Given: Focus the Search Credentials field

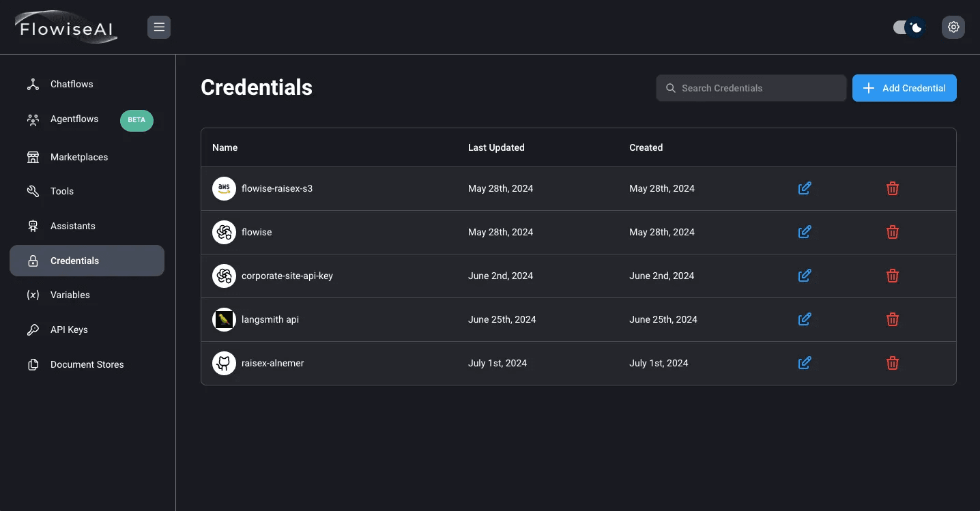Looking at the screenshot, I should pyautogui.click(x=758, y=88).
